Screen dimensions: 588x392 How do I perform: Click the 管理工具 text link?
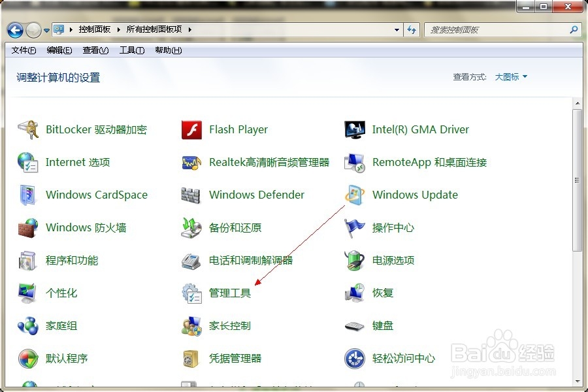pos(229,293)
